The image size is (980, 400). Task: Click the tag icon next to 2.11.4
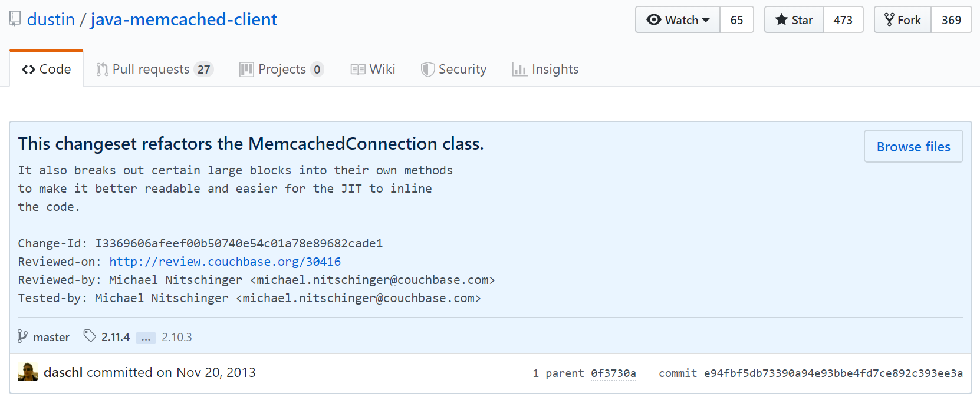point(90,336)
